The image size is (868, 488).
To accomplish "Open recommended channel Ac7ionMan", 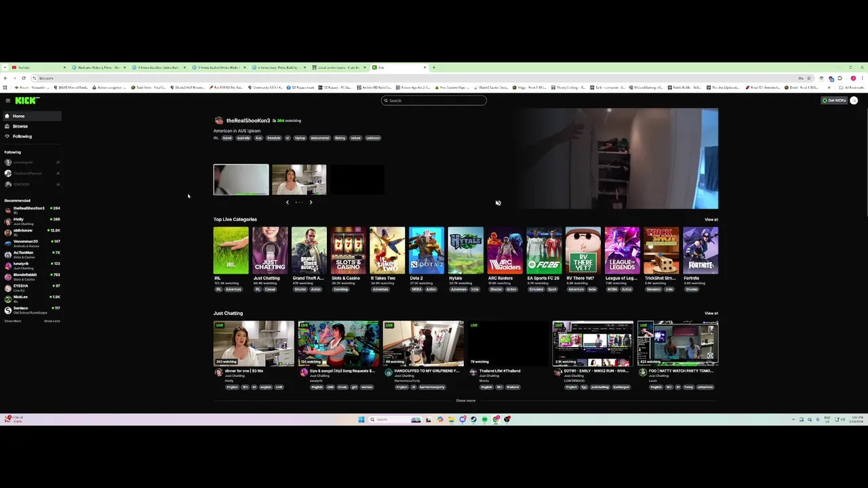I will [x=31, y=253].
